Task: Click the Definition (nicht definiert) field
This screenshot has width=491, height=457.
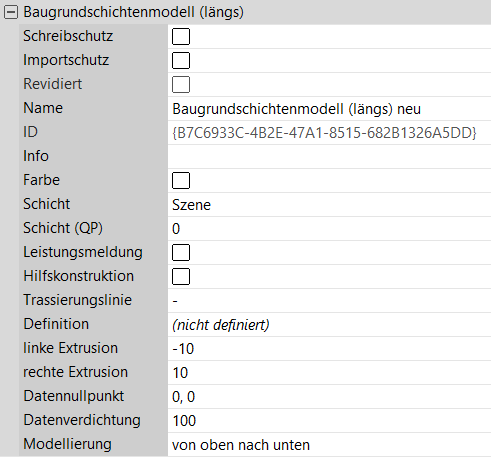Action: pyautogui.click(x=329, y=325)
